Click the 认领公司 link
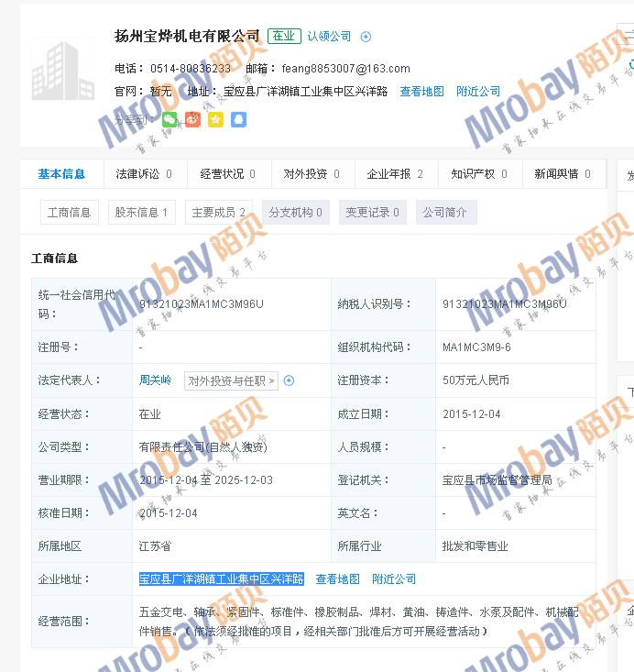This screenshot has height=672, width=634. [x=329, y=37]
